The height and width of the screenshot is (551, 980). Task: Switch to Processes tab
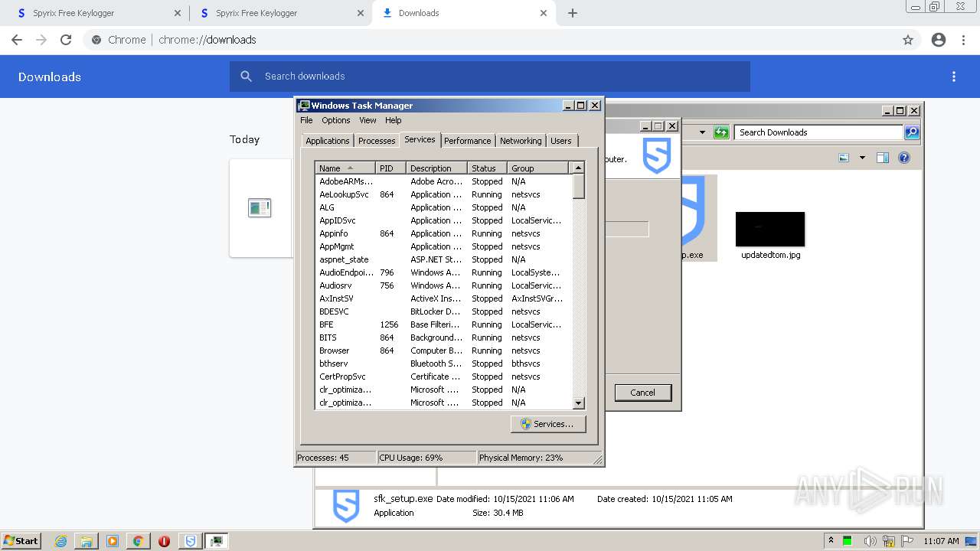point(377,141)
